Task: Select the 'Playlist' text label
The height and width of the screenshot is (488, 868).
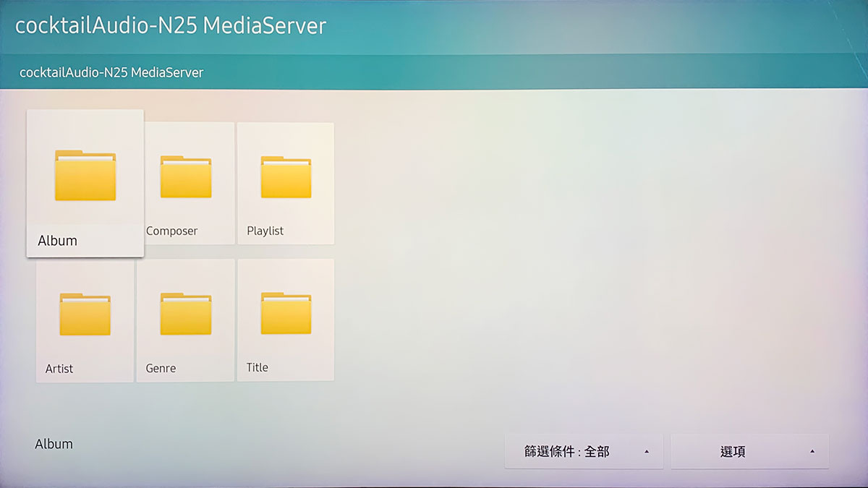Action: (x=265, y=231)
